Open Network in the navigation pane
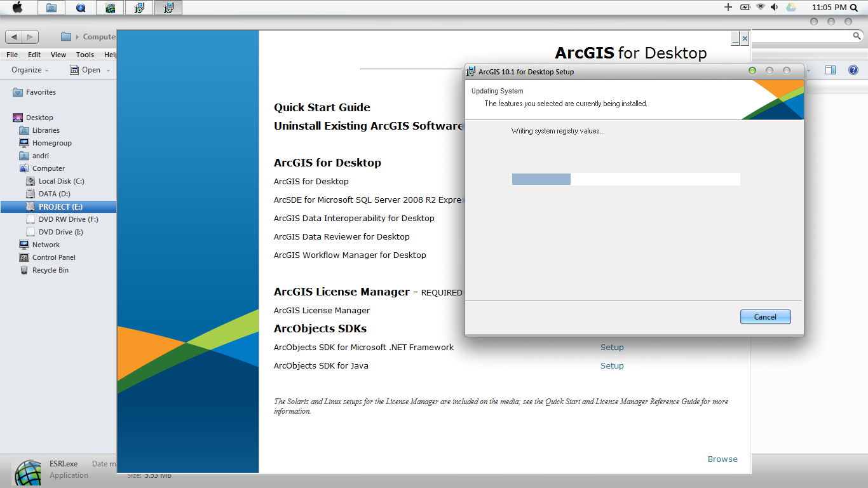The width and height of the screenshot is (868, 488). [x=46, y=245]
